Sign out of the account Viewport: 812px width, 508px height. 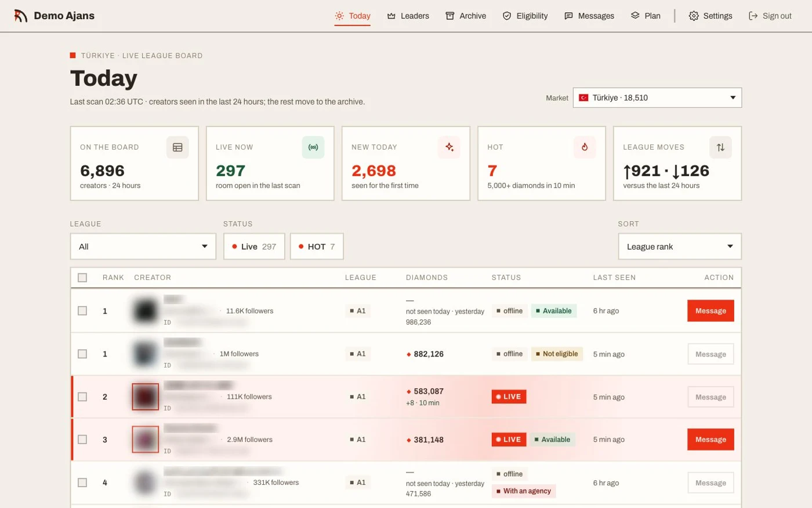770,16
